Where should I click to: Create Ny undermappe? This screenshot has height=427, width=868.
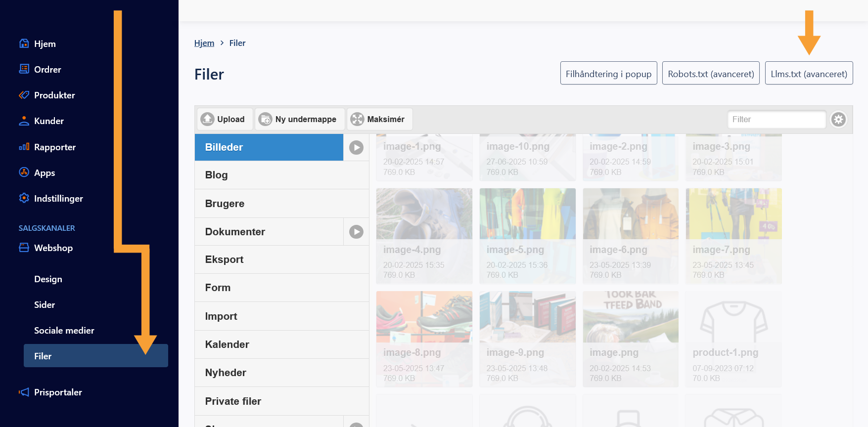pos(300,119)
